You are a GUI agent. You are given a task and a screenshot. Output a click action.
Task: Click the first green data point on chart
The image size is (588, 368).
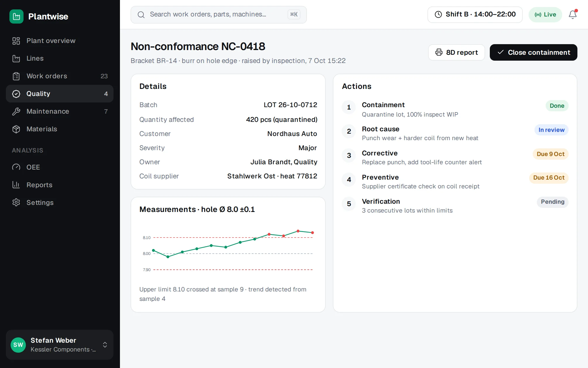tap(153, 250)
